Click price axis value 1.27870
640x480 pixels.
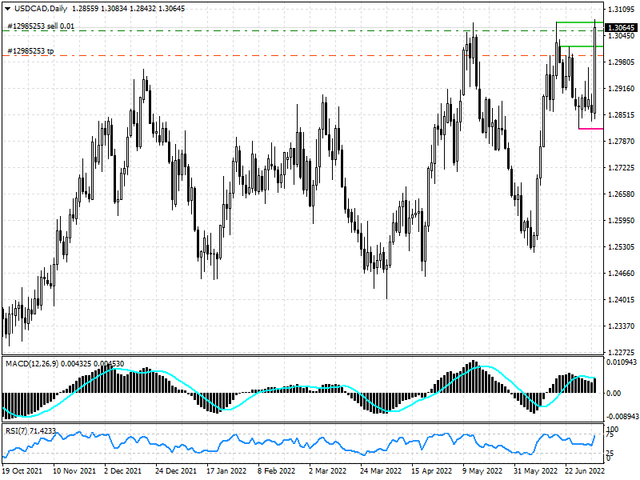(x=621, y=141)
